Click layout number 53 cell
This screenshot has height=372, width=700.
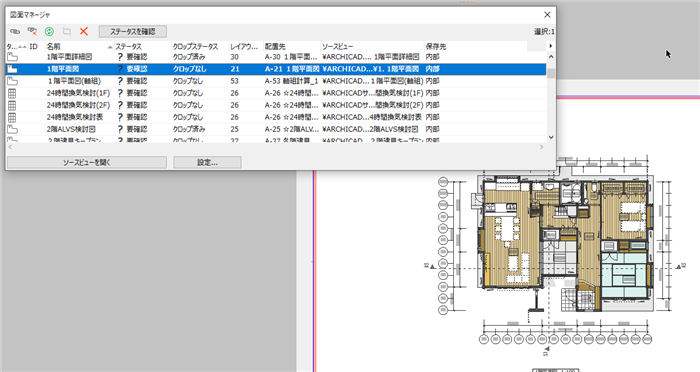235,81
